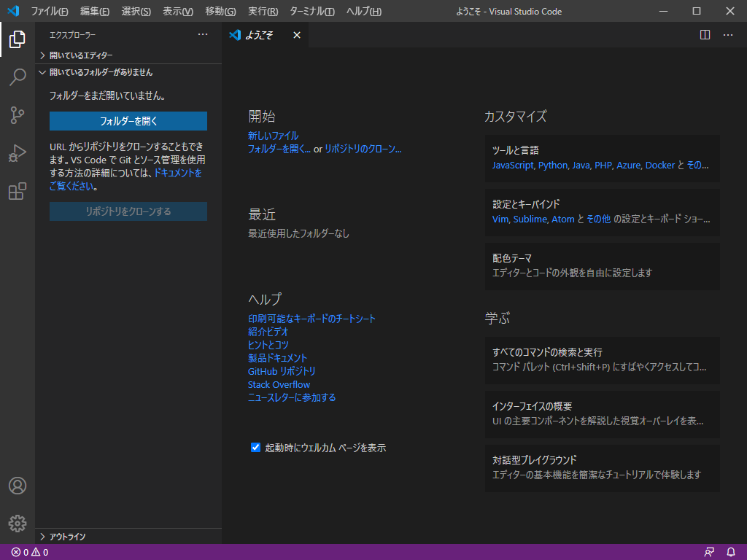747x560 pixels.
Task: Open the Extensions view icon
Action: [x=18, y=192]
